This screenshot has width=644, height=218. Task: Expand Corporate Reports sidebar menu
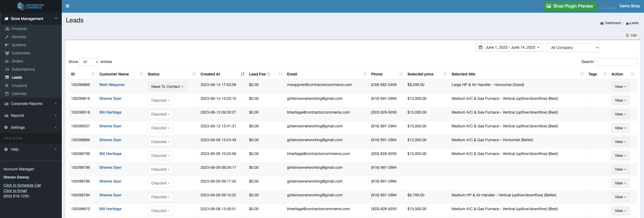31,104
